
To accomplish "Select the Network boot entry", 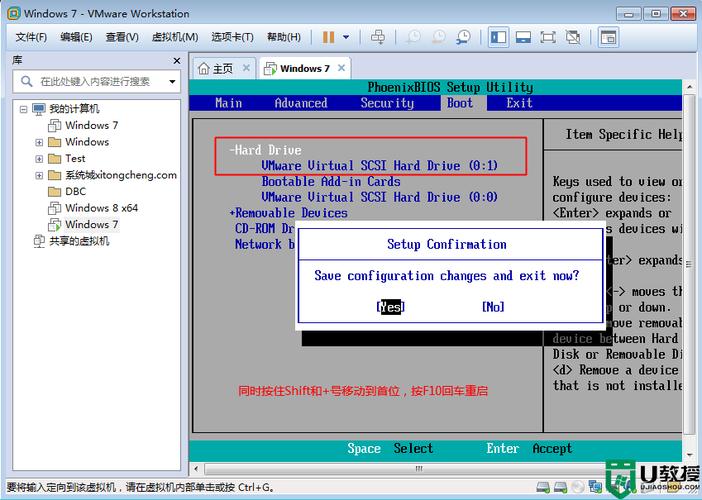I will click(264, 244).
